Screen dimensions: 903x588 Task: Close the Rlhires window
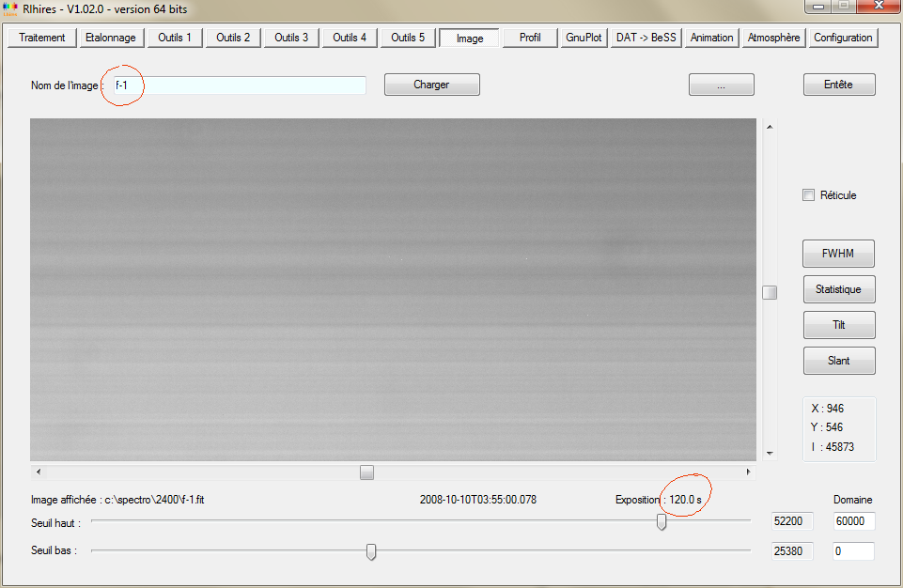pyautogui.click(x=879, y=6)
